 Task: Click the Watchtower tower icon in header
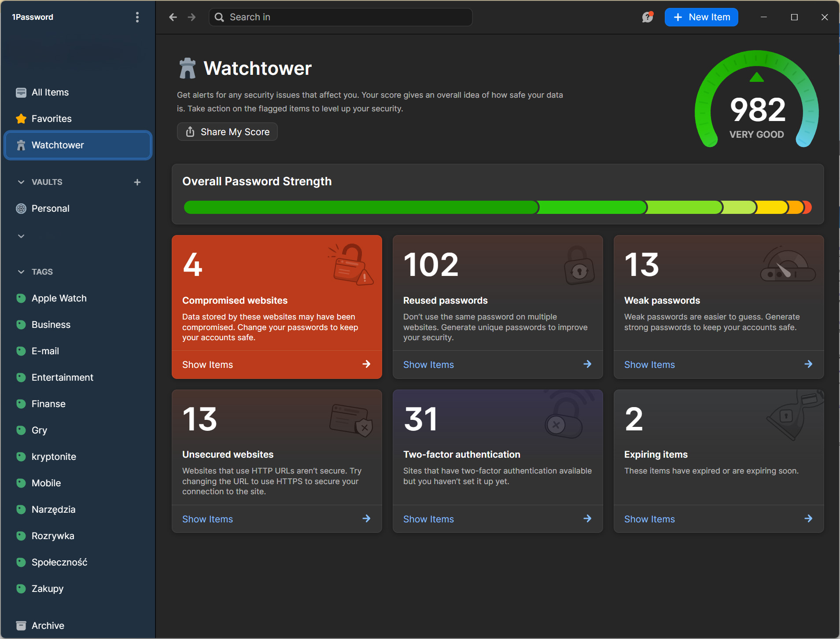[x=188, y=69]
